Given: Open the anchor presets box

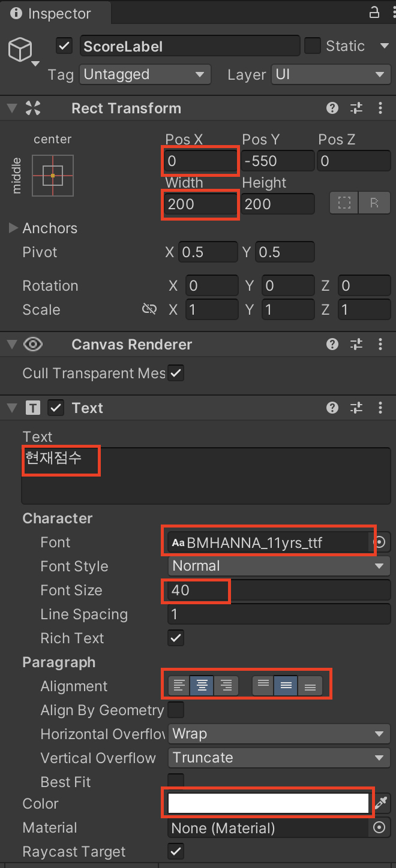Looking at the screenshot, I should tap(53, 175).
